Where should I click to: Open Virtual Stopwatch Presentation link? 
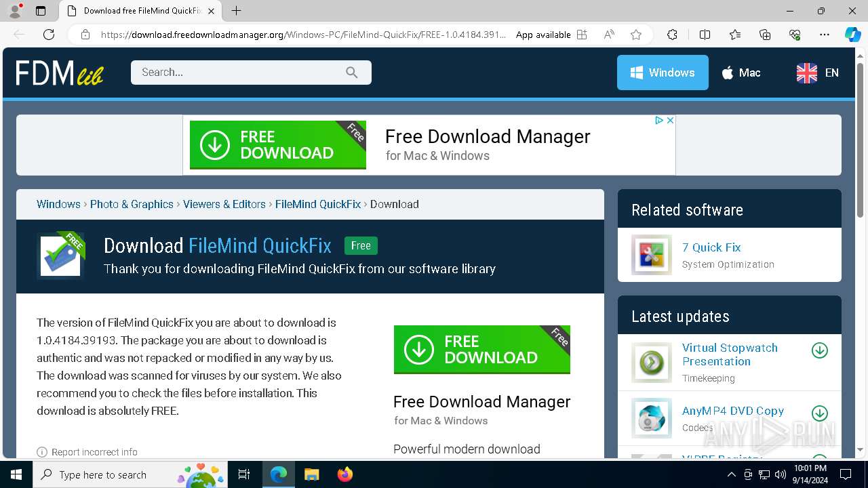[730, 354]
